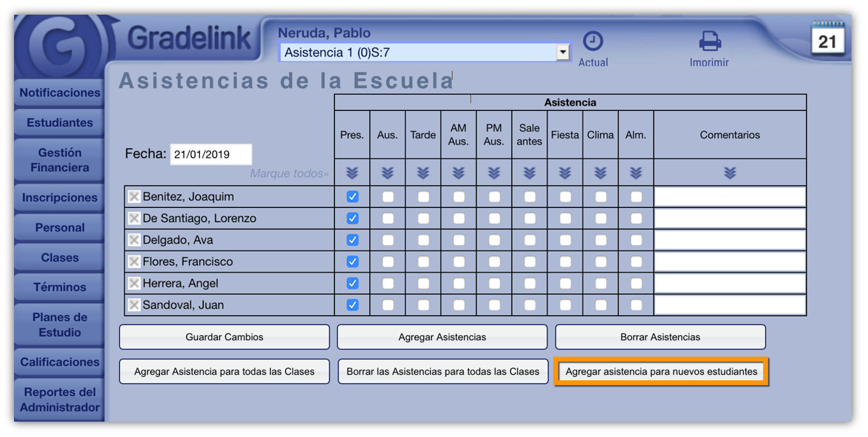
Task: Open Calificaciones in the sidebar menu
Action: (x=59, y=362)
